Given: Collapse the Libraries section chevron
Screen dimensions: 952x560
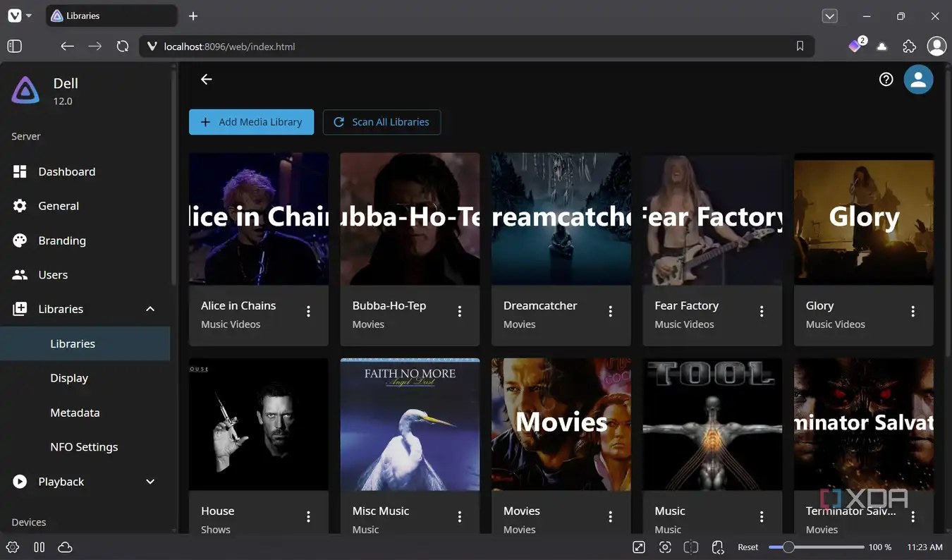Looking at the screenshot, I should (150, 309).
